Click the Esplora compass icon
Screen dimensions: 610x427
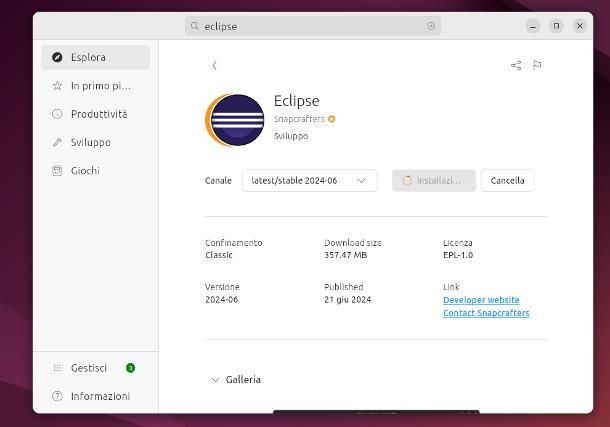coord(57,57)
